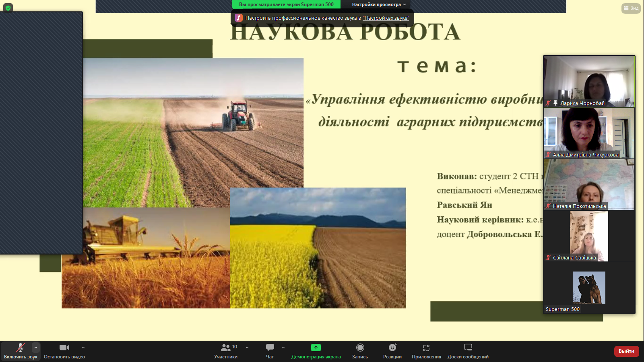
Task: Open the Реакции menu
Action: [x=392, y=351]
